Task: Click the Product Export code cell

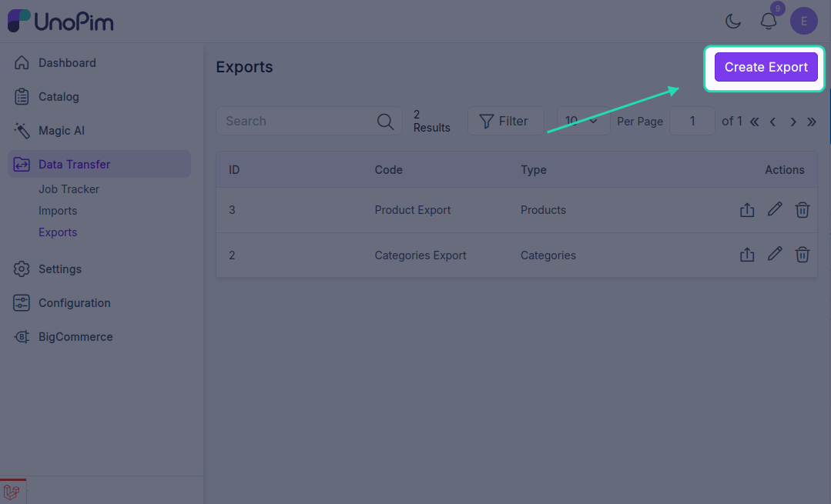Action: tap(412, 210)
